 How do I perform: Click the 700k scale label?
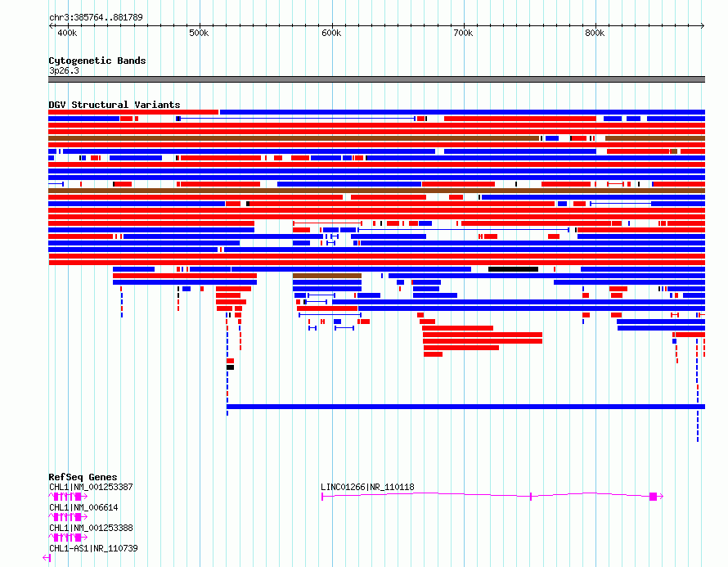[463, 33]
